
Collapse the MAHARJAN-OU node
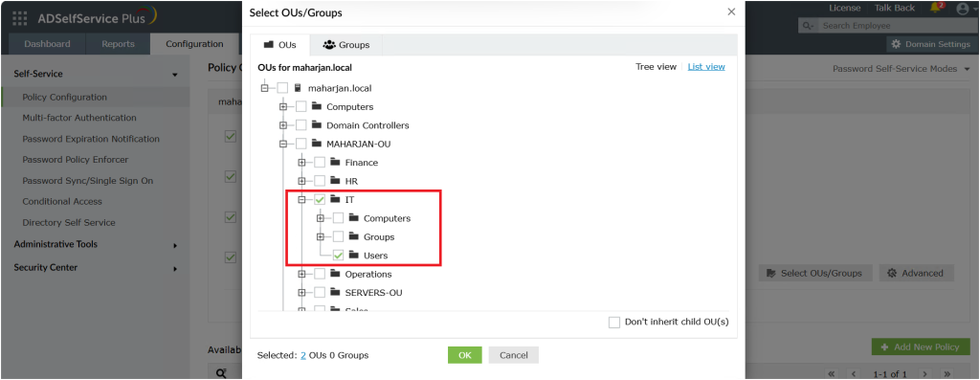[x=283, y=144]
